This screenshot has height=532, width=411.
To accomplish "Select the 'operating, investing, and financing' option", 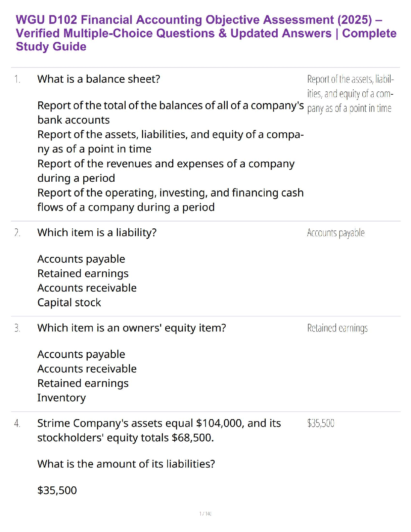I will pos(170,200).
